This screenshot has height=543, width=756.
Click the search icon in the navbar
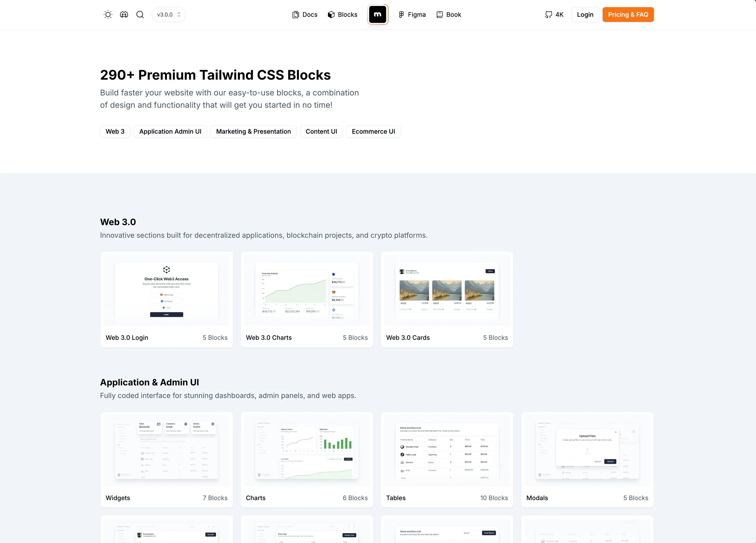tap(140, 14)
